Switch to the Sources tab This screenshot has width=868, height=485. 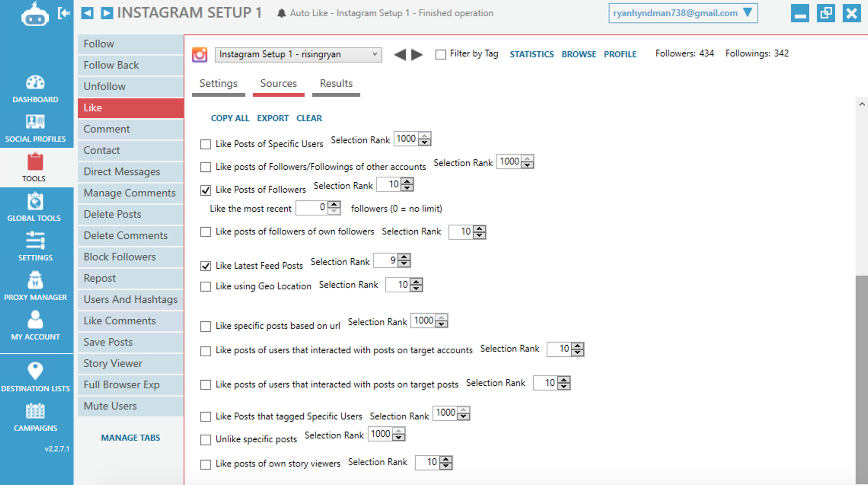tap(278, 83)
